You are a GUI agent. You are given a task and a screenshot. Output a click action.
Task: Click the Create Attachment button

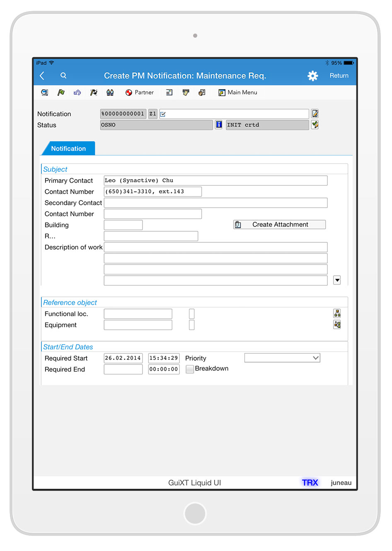click(279, 225)
